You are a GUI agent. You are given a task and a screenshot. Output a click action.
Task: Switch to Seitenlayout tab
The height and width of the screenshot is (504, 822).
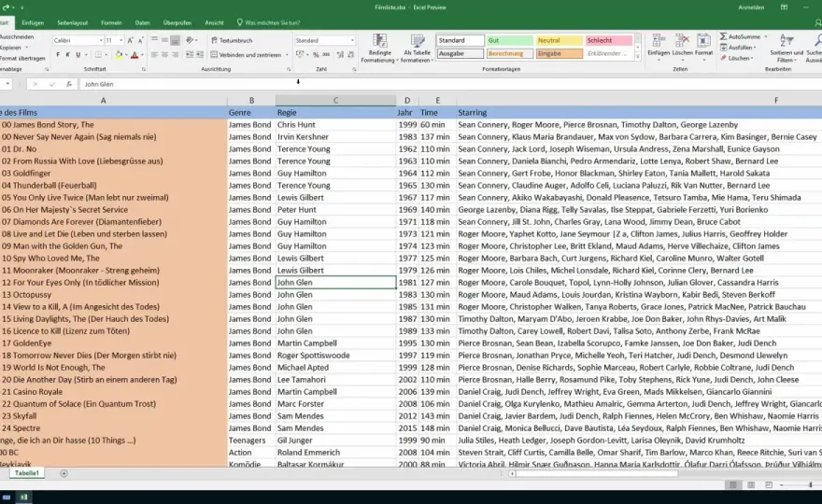(x=72, y=22)
